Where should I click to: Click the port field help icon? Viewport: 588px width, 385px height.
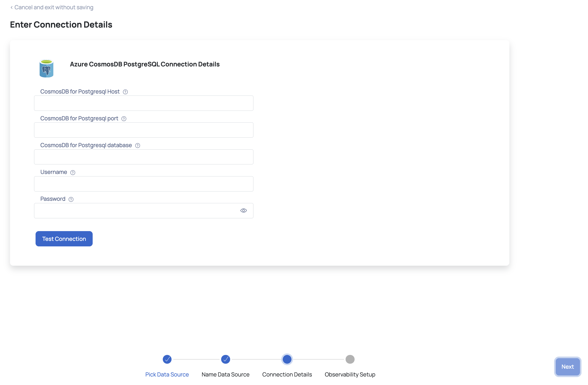124,119
